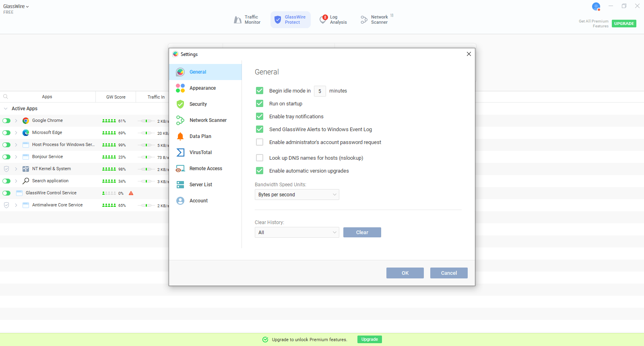Open Security settings section
644x346 pixels.
pos(205,104)
